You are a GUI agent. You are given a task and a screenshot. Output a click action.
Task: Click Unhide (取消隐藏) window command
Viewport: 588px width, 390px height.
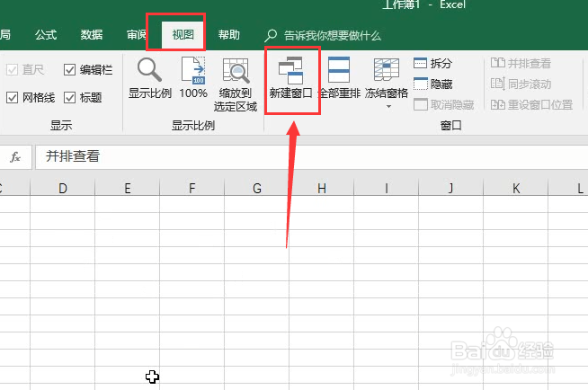pyautogui.click(x=443, y=104)
